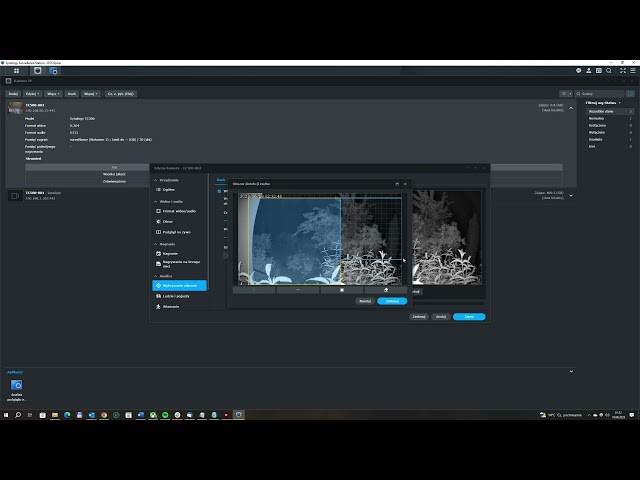
Task: Open Microsoft Edge from the taskbar
Action: 67,415
